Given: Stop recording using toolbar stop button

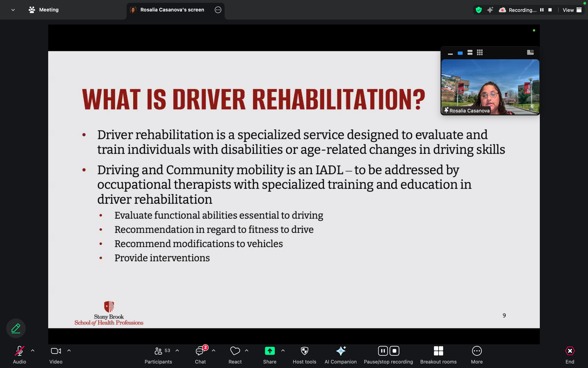Looking at the screenshot, I should point(394,351).
